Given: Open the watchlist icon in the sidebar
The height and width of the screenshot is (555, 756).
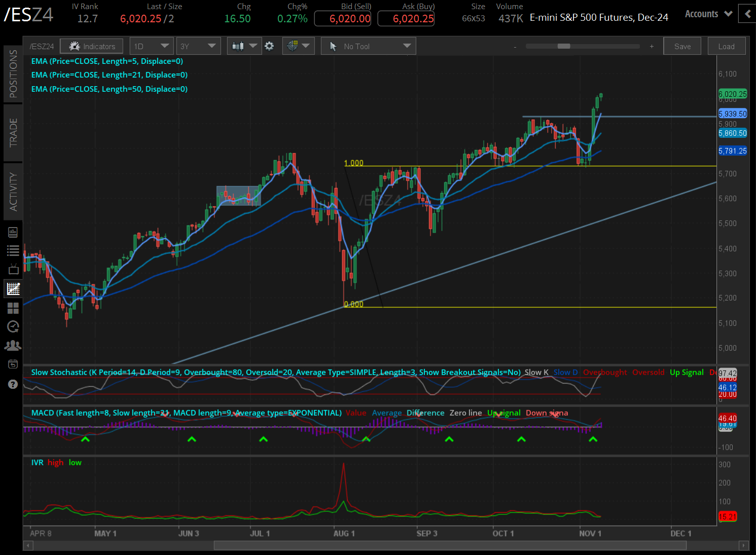Looking at the screenshot, I should [x=13, y=250].
